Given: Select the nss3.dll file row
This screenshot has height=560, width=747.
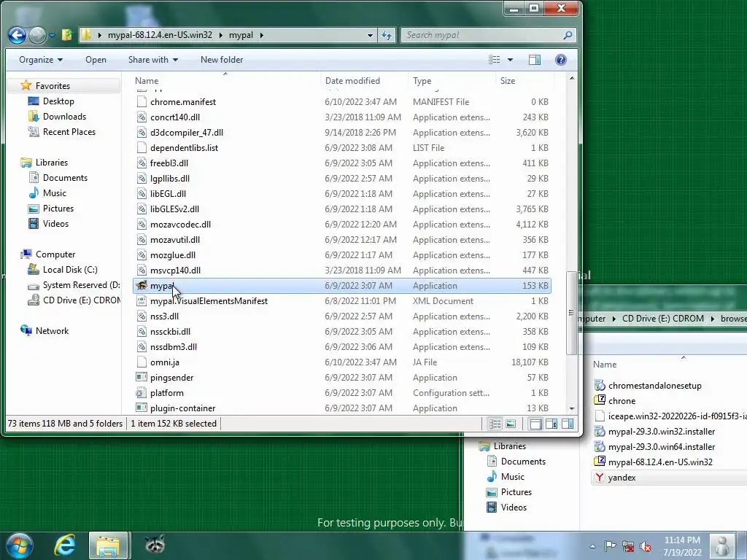Looking at the screenshot, I should coord(341,316).
